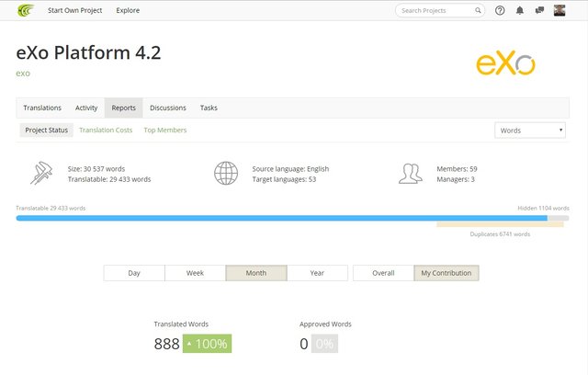Viewport: 588px width, 375px height.
Task: Select the Year period toggle
Action: (x=317, y=273)
